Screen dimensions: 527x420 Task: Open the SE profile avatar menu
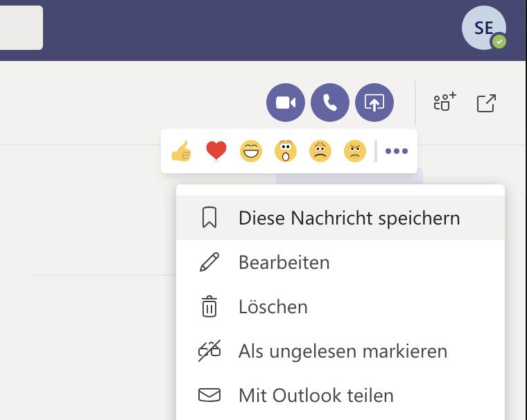(x=483, y=28)
